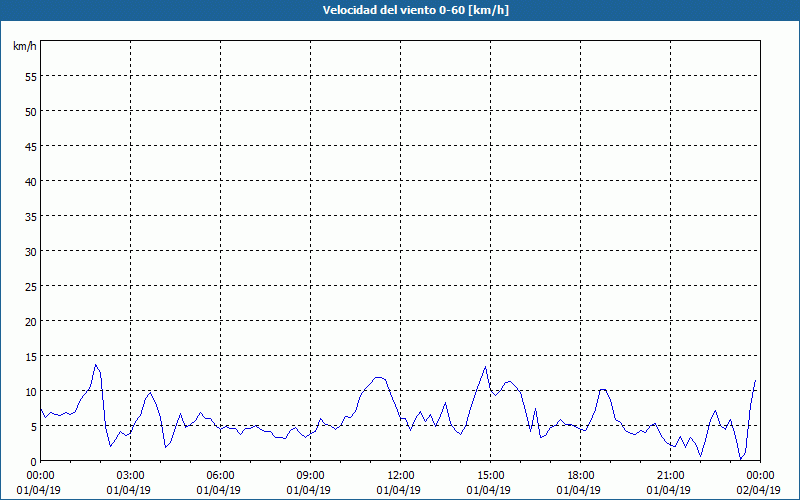Click the 09:00 time axis label
Viewport: 800px width, 500px height.
click(311, 476)
